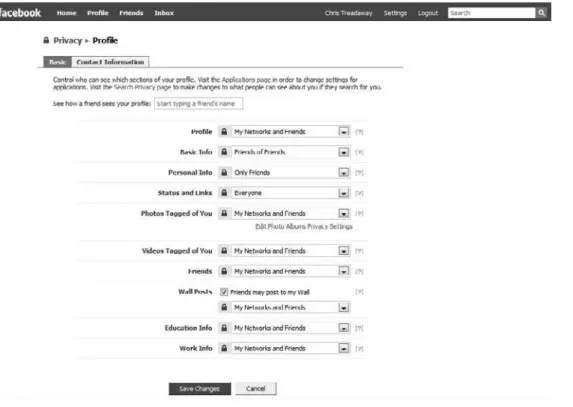573x407 pixels.
Task: Click the lock icon under Wall Posts checkbox
Action: click(224, 308)
